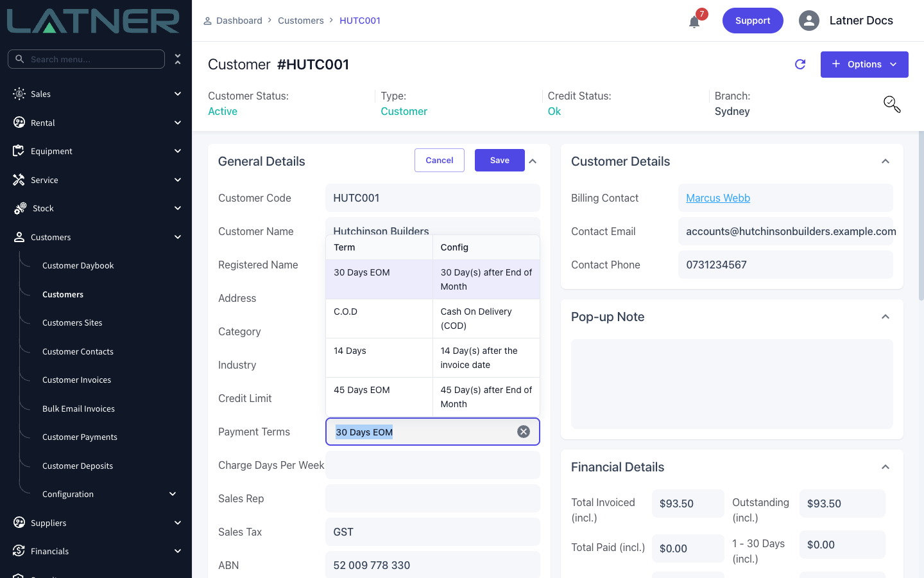
Task: Click the Stock menu icon
Action: (x=20, y=208)
